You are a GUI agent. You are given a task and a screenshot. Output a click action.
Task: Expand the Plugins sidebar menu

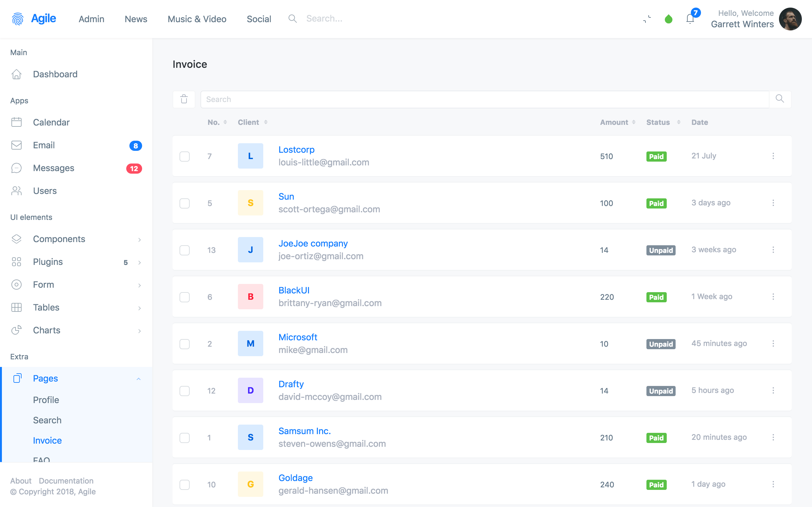48,262
